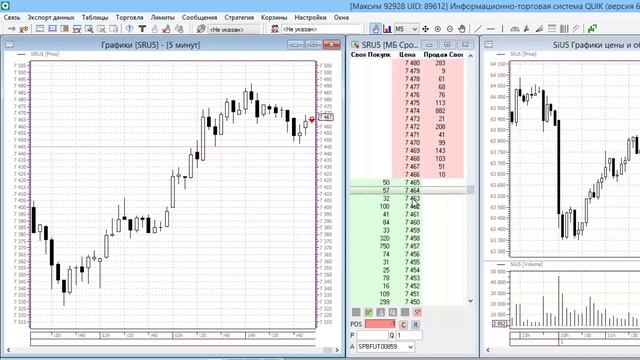The height and width of the screenshot is (360, 640).
Task: Click the C button next to POS
Action: click(403, 325)
